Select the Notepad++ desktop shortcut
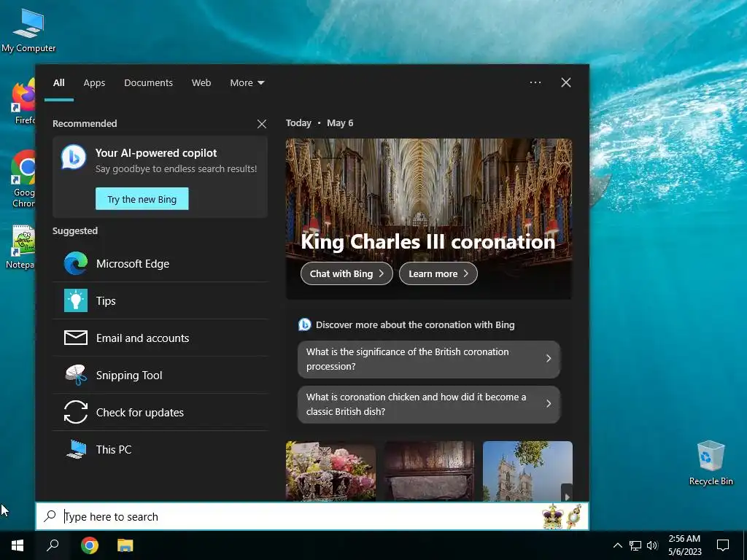This screenshot has height=560, width=747. [21, 246]
